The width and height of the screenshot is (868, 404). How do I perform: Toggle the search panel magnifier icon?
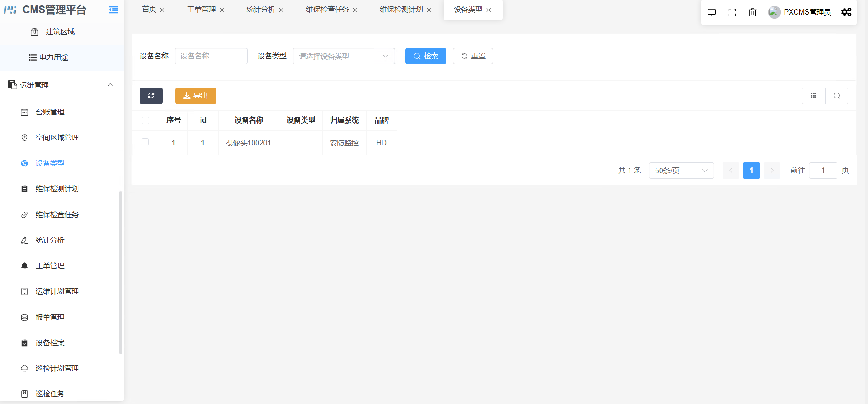837,96
